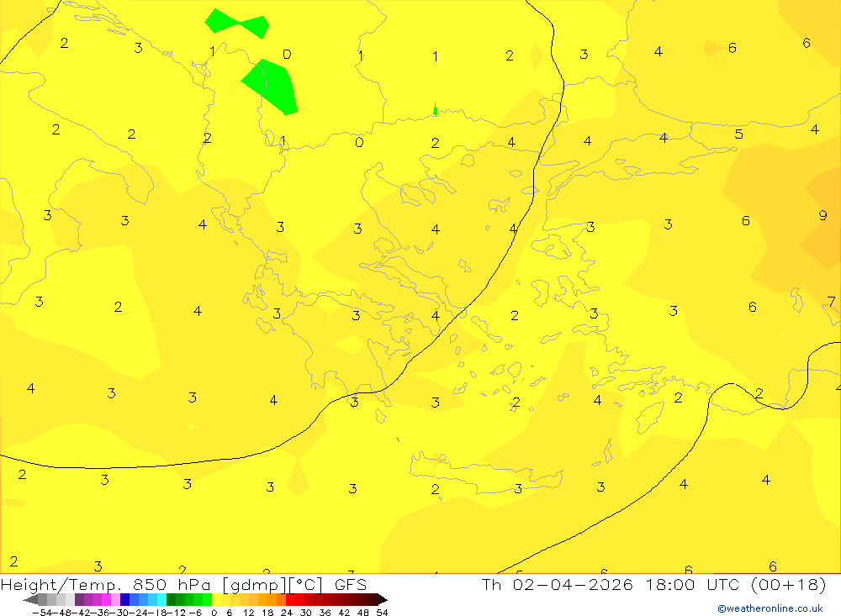Click the gray left arrow end of color scale
Screen dimensions: 841x616
tap(30, 600)
